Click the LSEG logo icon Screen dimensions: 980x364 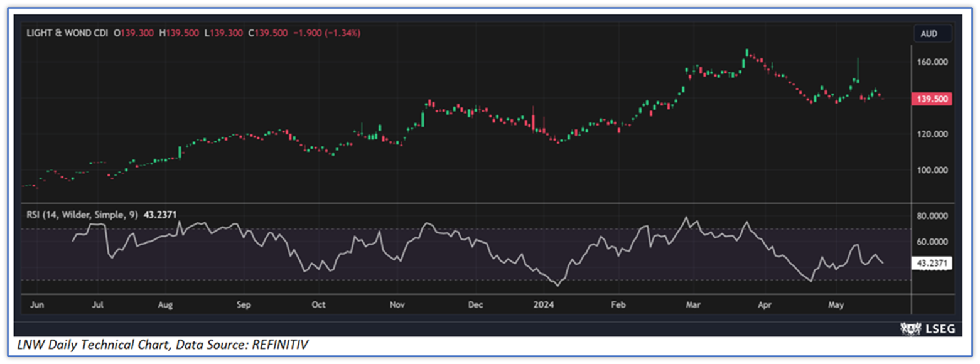(x=910, y=328)
